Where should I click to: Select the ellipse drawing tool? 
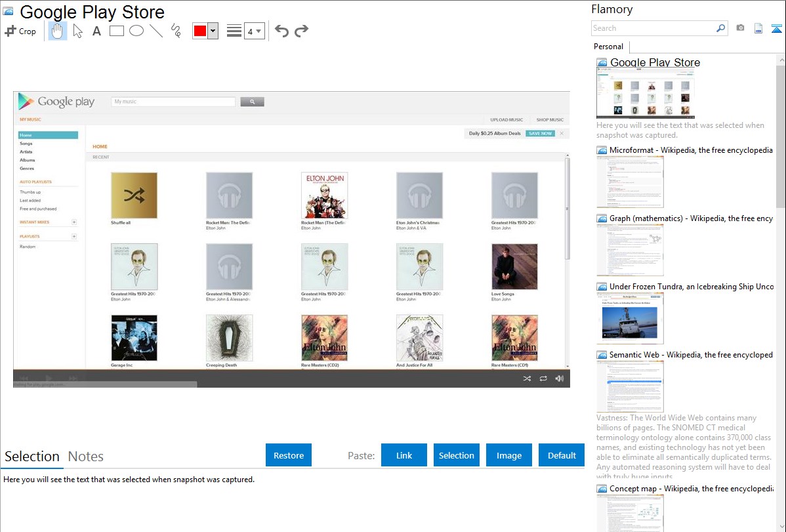(136, 31)
